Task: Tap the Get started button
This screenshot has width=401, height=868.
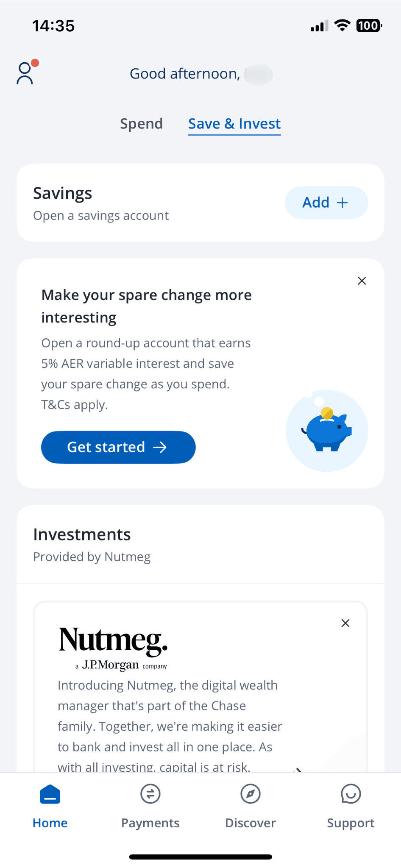Action: click(x=118, y=447)
